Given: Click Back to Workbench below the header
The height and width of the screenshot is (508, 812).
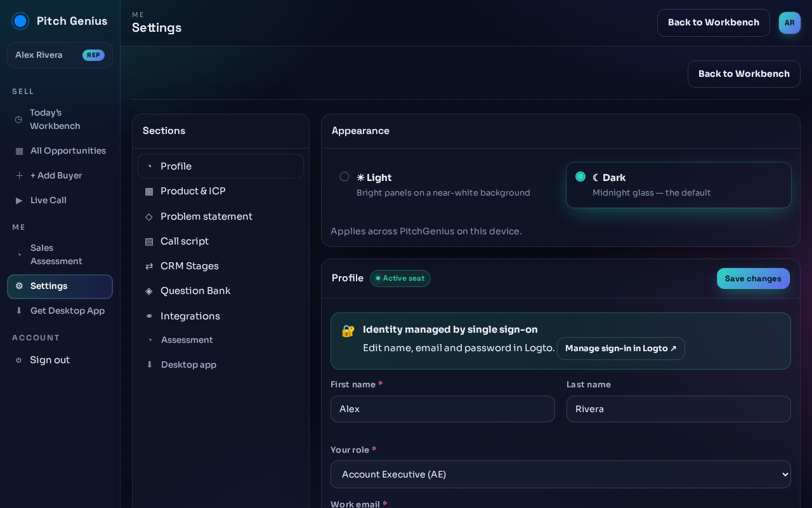Looking at the screenshot, I should point(744,74).
